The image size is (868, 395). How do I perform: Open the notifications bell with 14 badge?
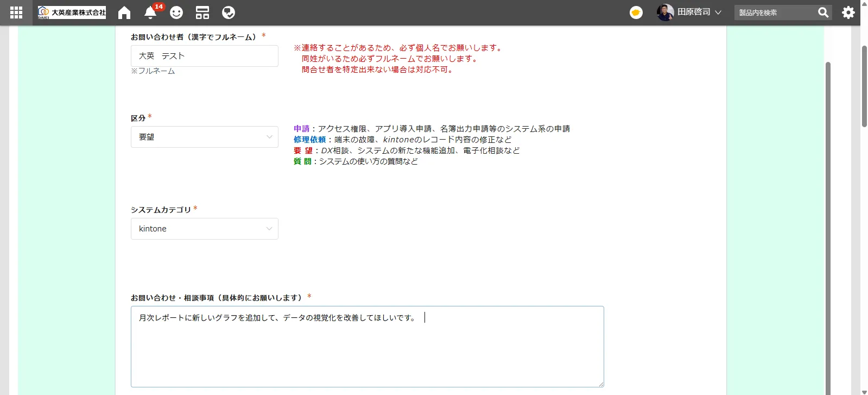(150, 12)
